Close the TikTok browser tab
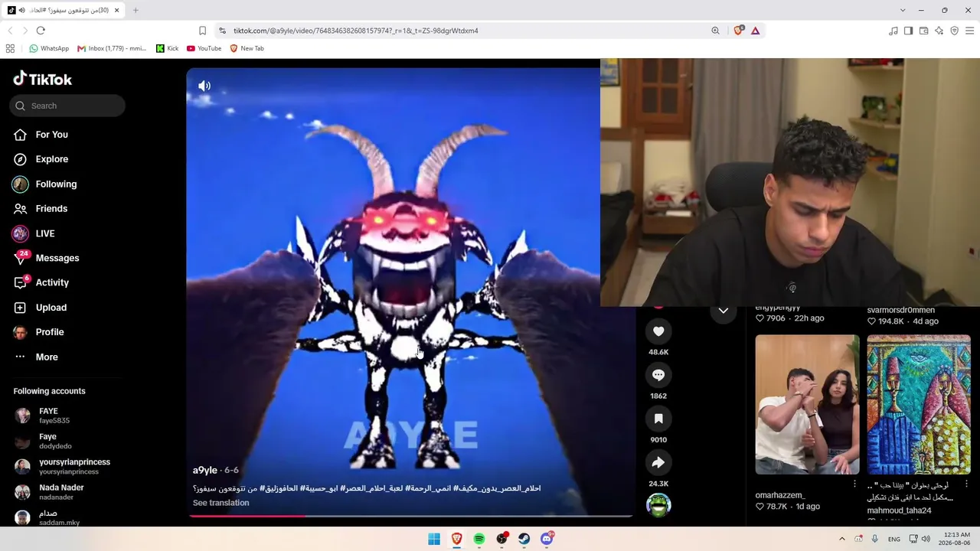 pos(116,10)
